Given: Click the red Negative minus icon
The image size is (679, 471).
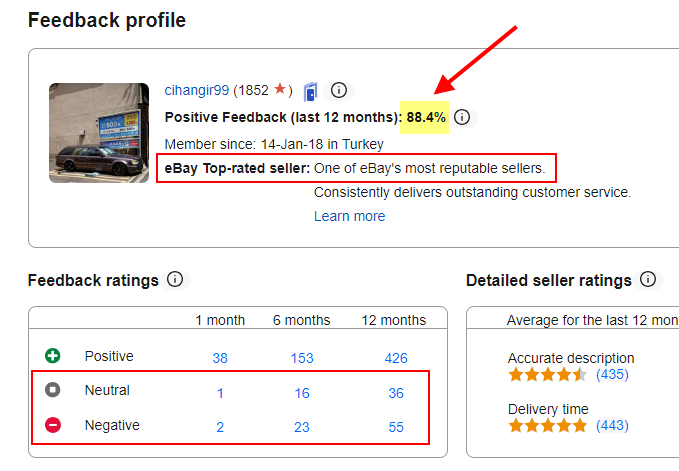Looking at the screenshot, I should (x=52, y=426).
